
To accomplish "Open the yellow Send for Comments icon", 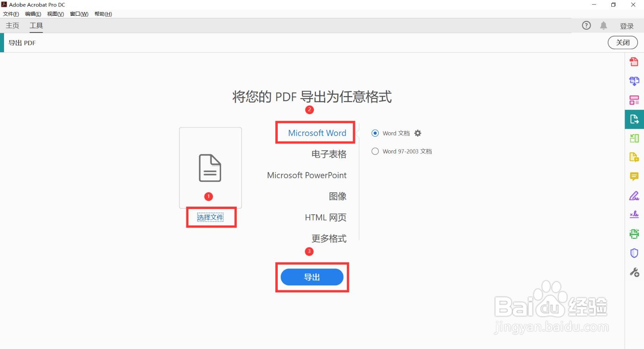I will tap(634, 157).
